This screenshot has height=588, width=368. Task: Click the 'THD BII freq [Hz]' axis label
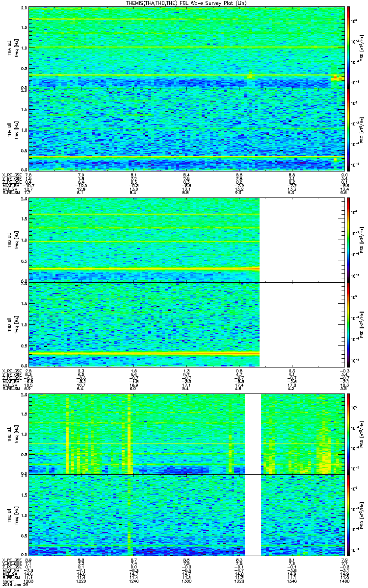12,324
